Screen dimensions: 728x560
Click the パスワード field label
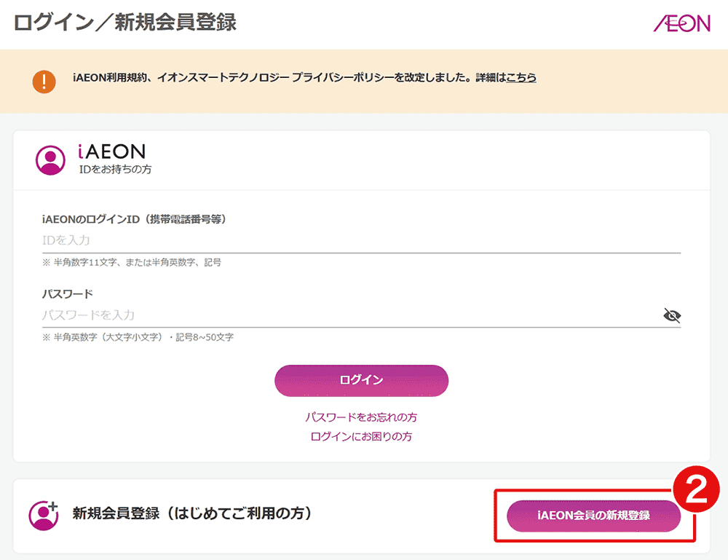click(68, 294)
